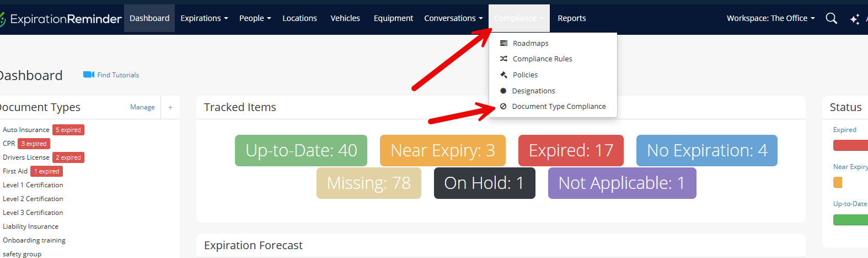Go to the Reports tab

[571, 18]
